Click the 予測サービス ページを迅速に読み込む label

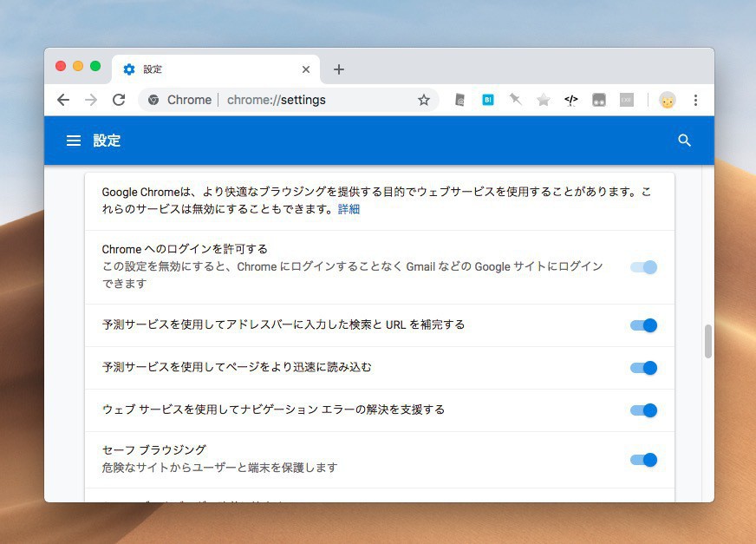click(237, 367)
